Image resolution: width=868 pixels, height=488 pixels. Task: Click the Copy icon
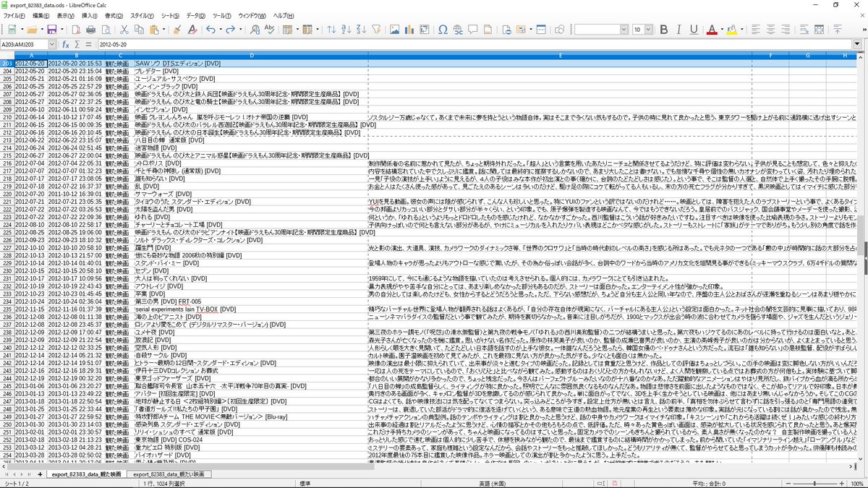[140, 30]
